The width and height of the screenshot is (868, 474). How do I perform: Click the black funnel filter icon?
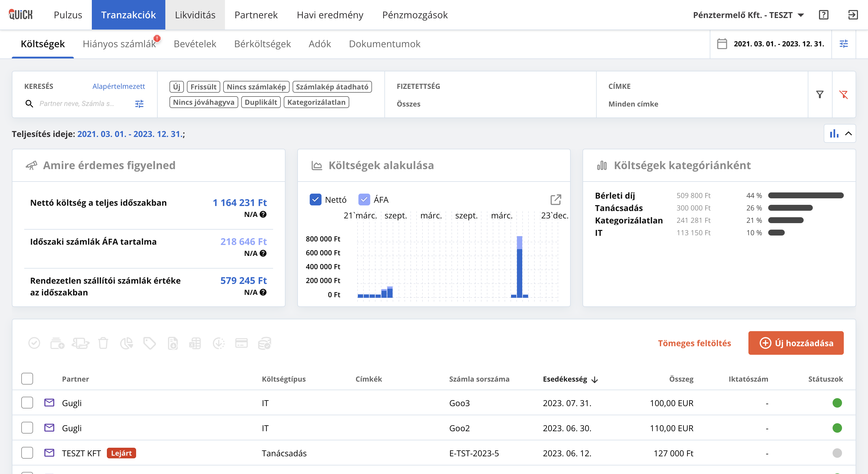point(820,95)
